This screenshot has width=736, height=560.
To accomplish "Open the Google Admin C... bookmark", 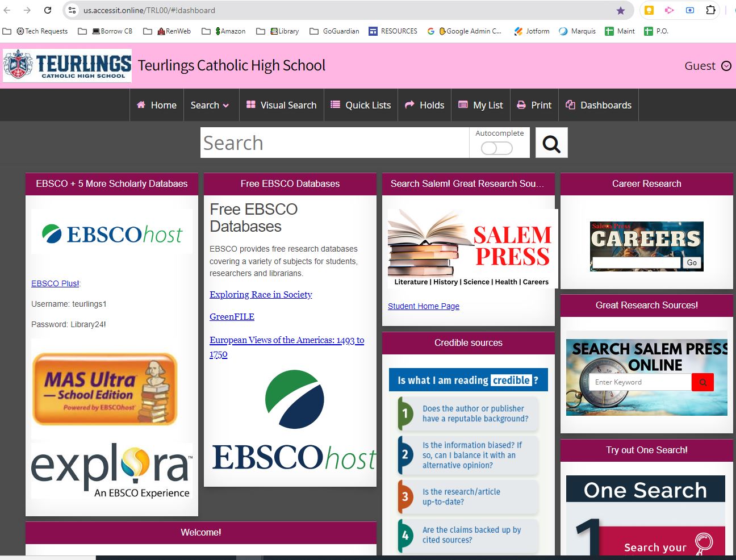I will point(465,31).
